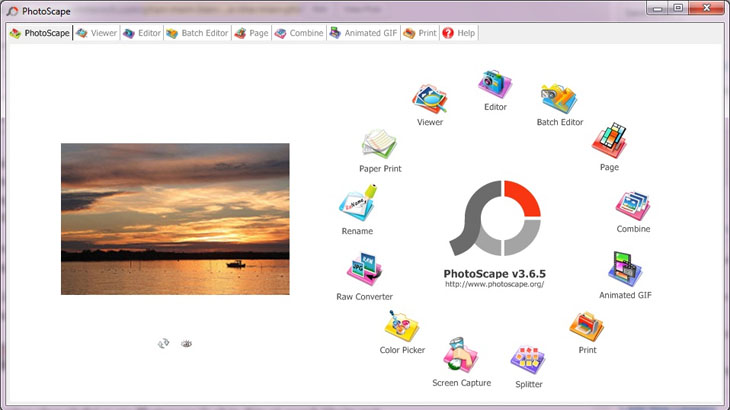The height and width of the screenshot is (410, 730).
Task: Open the Print icon in circle
Action: click(x=587, y=327)
